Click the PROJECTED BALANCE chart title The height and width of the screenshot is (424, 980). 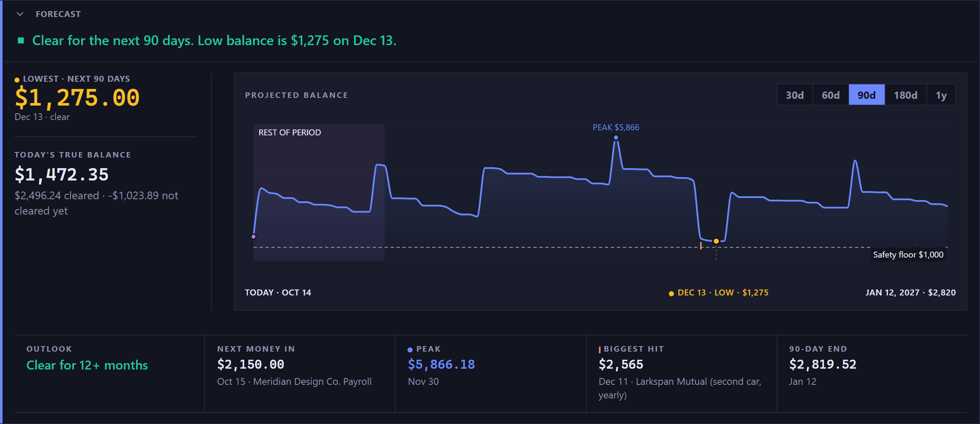(296, 95)
